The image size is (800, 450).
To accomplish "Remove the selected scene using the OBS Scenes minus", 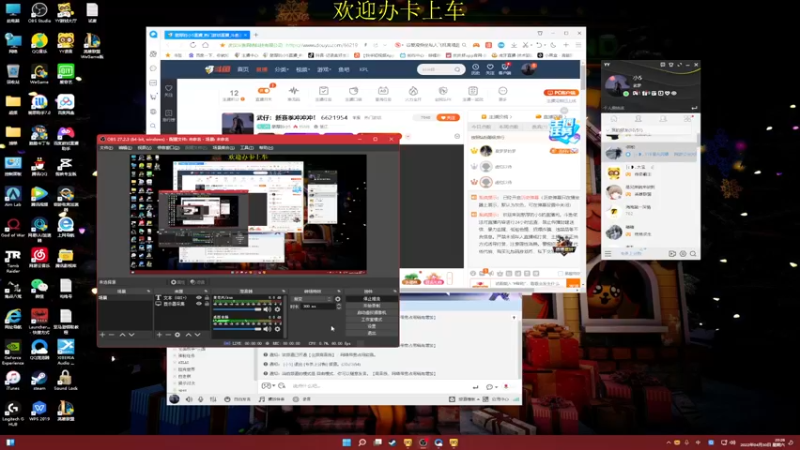I will coord(112,335).
